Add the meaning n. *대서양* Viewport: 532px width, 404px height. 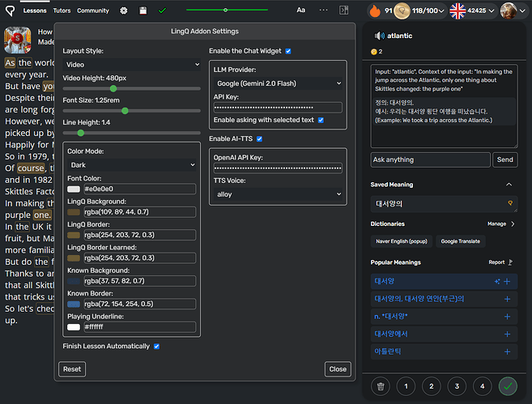(x=507, y=317)
